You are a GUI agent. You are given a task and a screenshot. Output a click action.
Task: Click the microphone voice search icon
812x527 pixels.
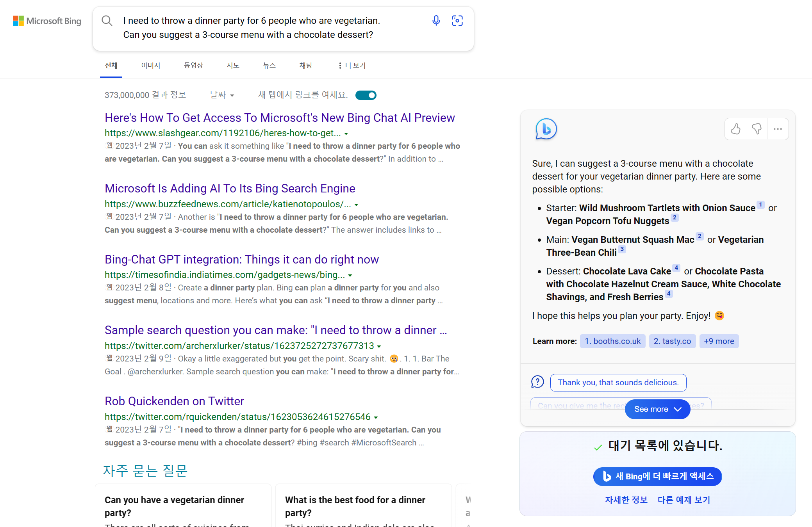click(436, 21)
